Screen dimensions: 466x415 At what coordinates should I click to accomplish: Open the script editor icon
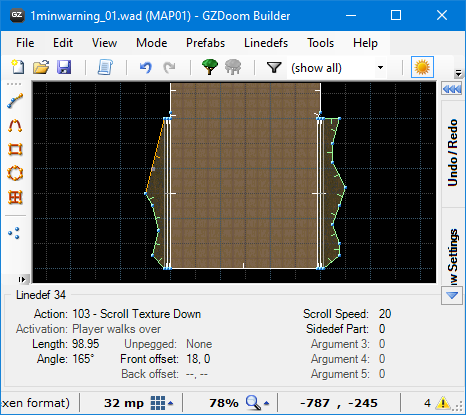(105, 67)
